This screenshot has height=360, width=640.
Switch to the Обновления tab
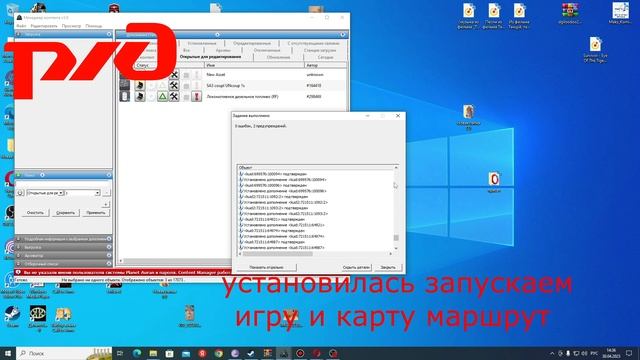click(278, 58)
